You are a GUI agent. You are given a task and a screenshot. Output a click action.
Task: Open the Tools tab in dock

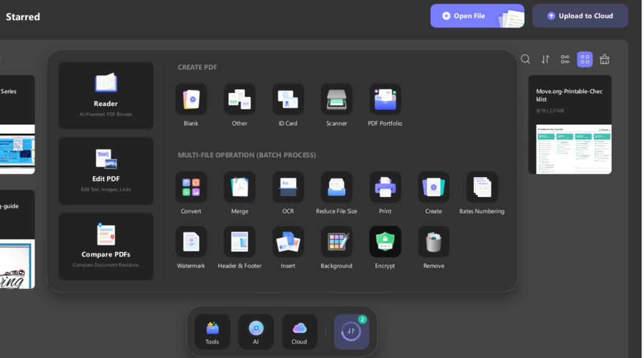click(212, 332)
